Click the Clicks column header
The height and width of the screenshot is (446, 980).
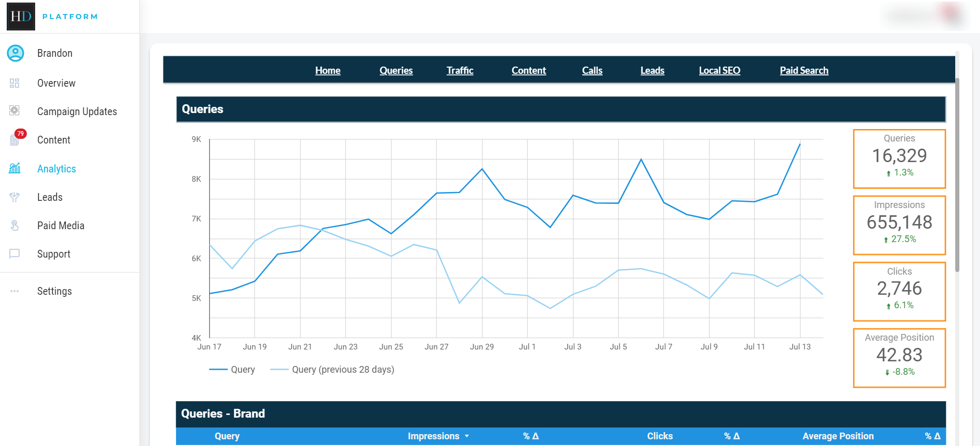(x=660, y=436)
